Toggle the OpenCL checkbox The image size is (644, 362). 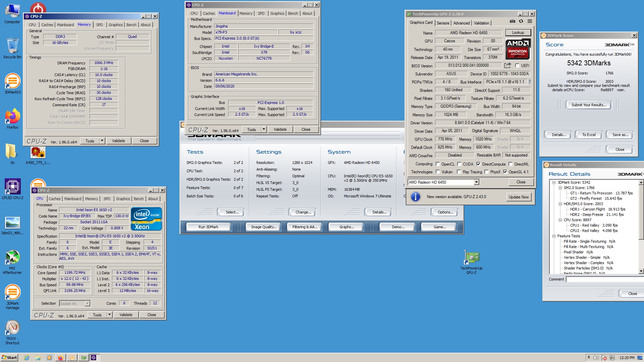tap(438, 164)
